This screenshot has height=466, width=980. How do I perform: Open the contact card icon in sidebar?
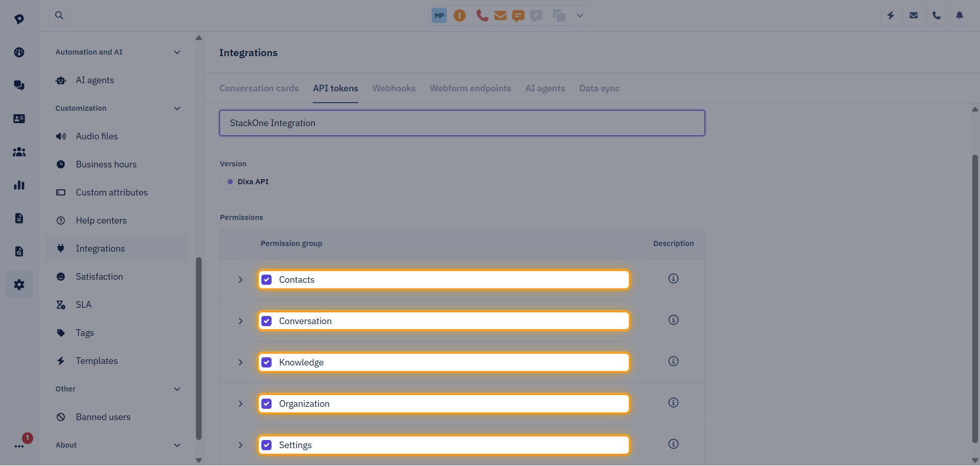pyautogui.click(x=19, y=118)
